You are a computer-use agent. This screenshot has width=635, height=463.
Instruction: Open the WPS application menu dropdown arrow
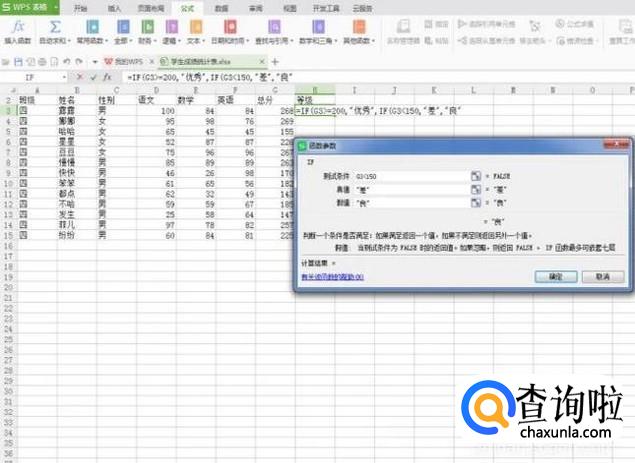click(55, 7)
